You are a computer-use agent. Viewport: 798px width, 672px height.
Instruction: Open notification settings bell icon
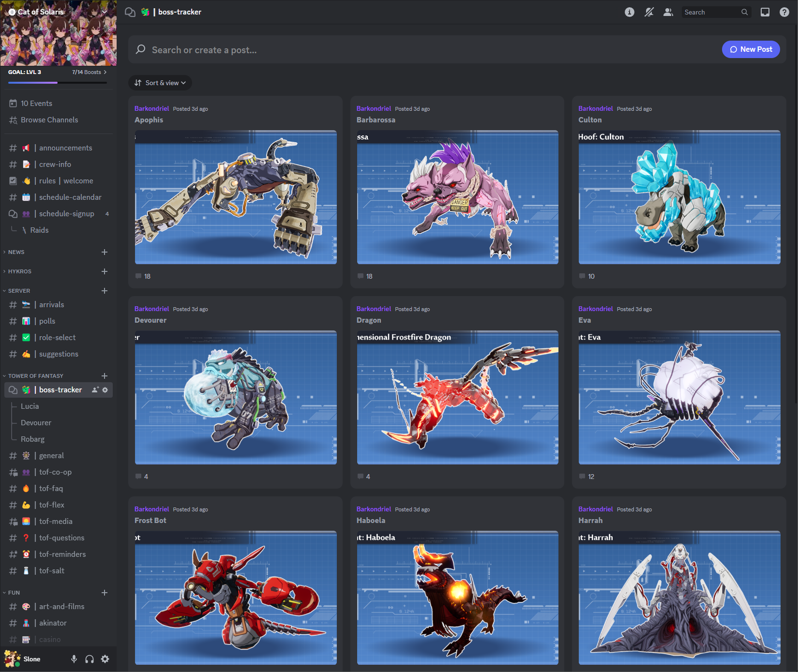pyautogui.click(x=649, y=12)
